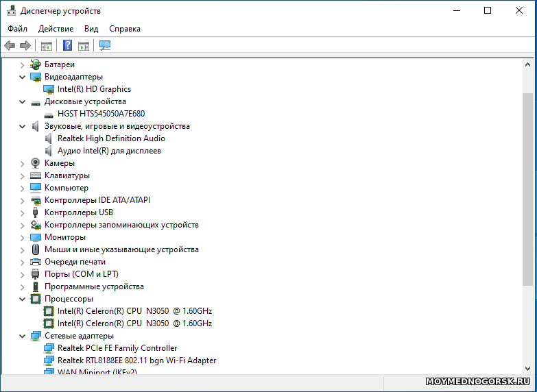Open the blue Help toolbar icon
Image resolution: width=537 pixels, height=392 pixels.
(x=68, y=45)
